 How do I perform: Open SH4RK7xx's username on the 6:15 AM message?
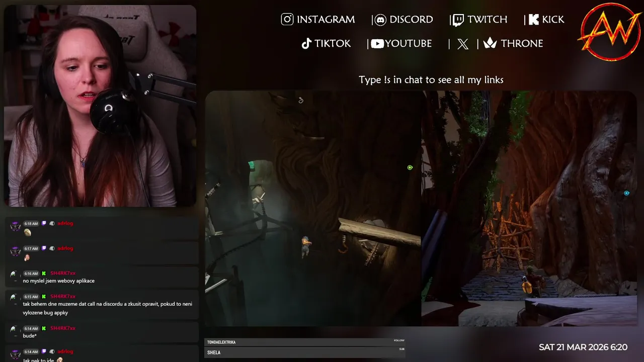pyautogui.click(x=63, y=297)
